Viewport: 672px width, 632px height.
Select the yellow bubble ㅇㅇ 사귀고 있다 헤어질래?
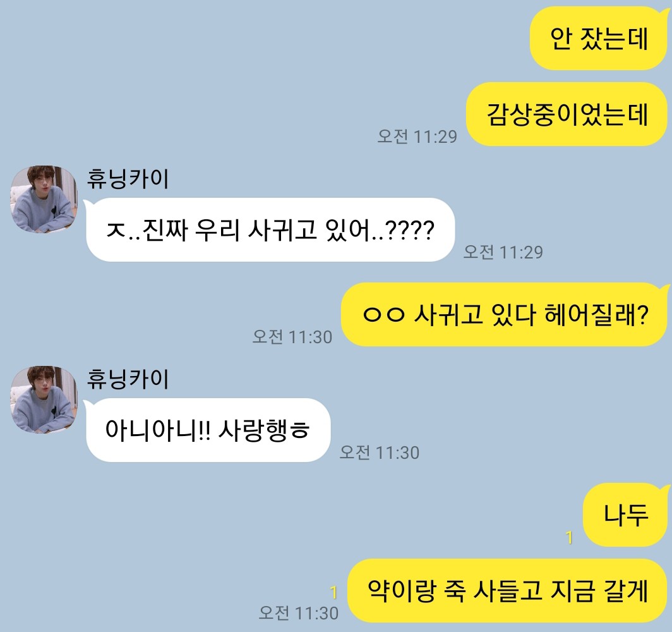coord(505,314)
